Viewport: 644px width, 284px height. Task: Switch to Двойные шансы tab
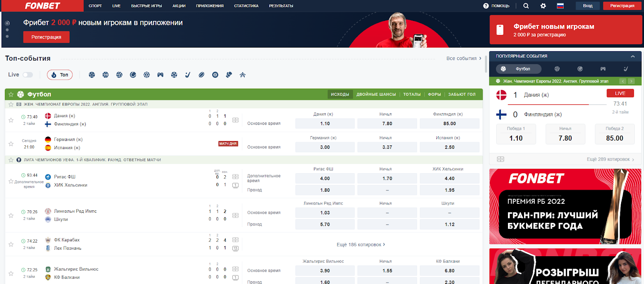376,94
